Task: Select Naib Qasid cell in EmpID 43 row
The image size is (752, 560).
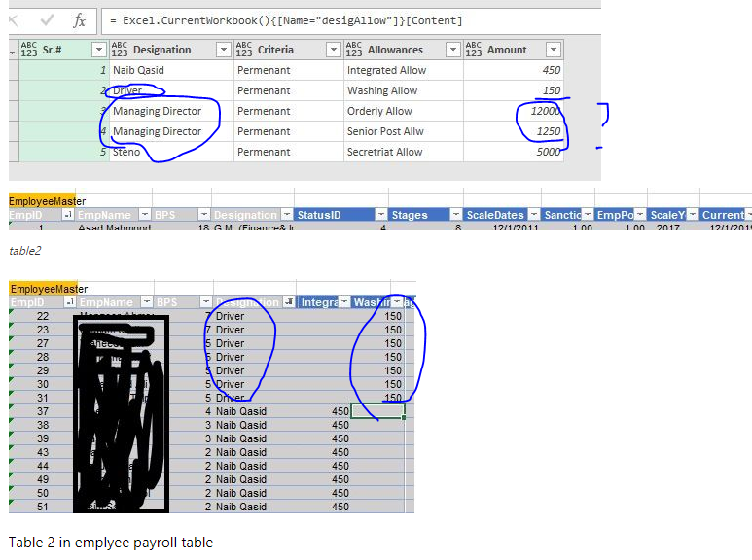Action: [254, 452]
